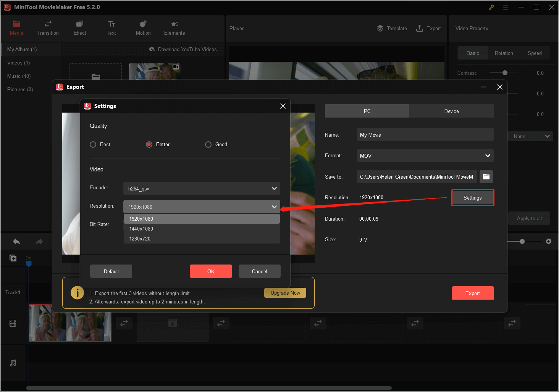This screenshot has height=392, width=559.
Task: Select the Motion panel icon
Action: 143,28
